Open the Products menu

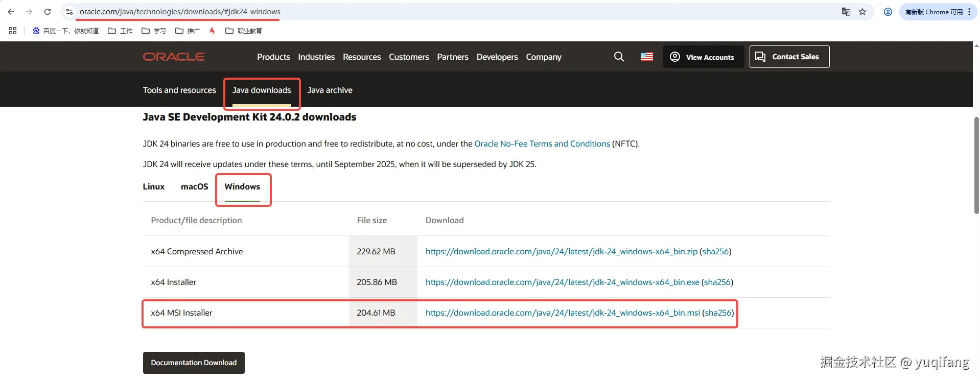click(x=273, y=57)
